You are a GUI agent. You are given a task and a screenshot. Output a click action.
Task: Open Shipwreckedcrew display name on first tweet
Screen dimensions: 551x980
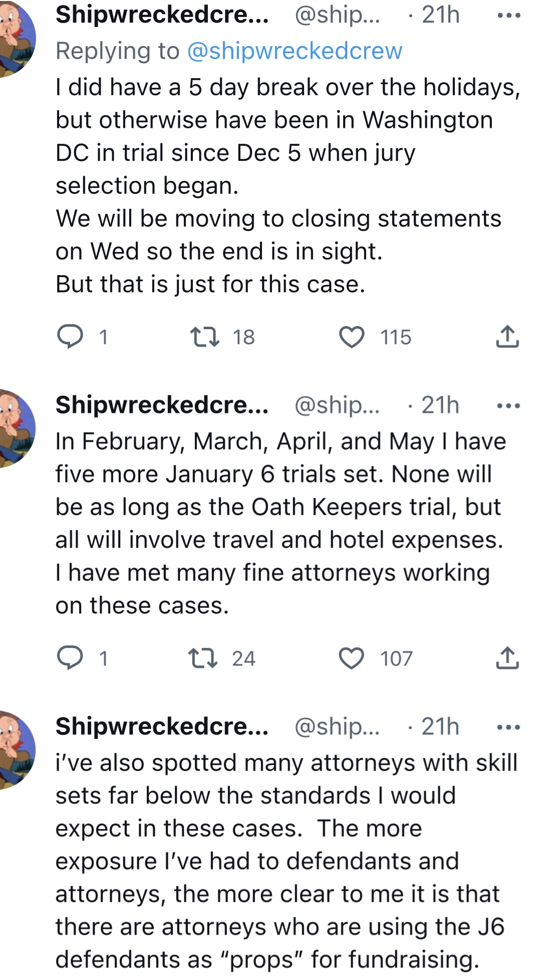pyautogui.click(x=162, y=15)
